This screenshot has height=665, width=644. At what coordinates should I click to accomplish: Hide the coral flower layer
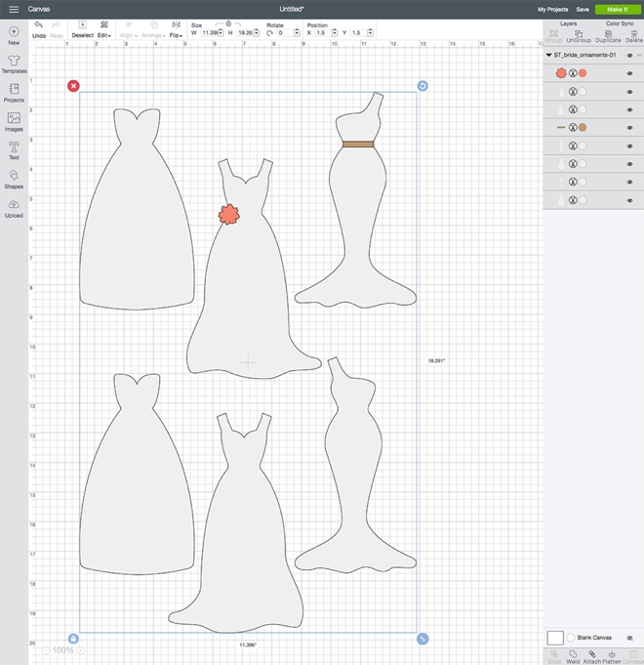point(629,73)
